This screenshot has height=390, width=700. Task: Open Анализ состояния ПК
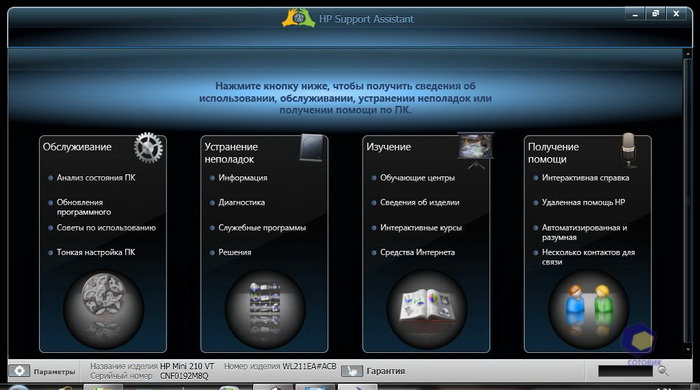96,178
